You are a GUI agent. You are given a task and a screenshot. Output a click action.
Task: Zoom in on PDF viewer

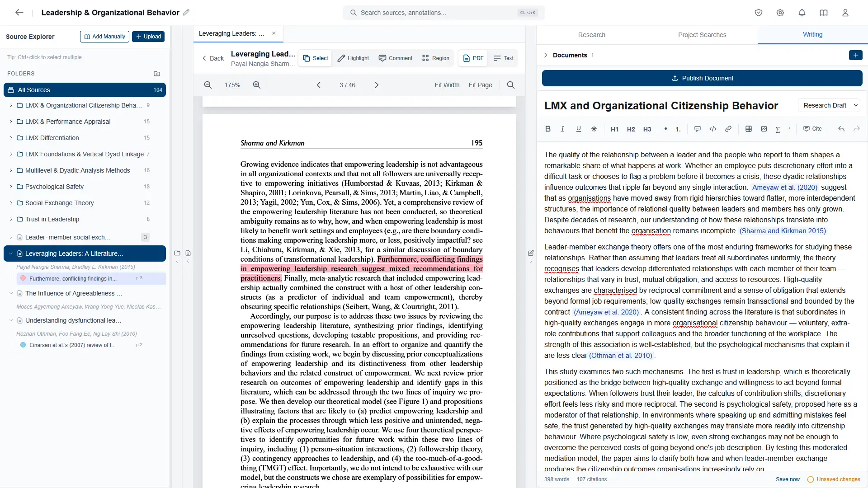[x=257, y=85]
